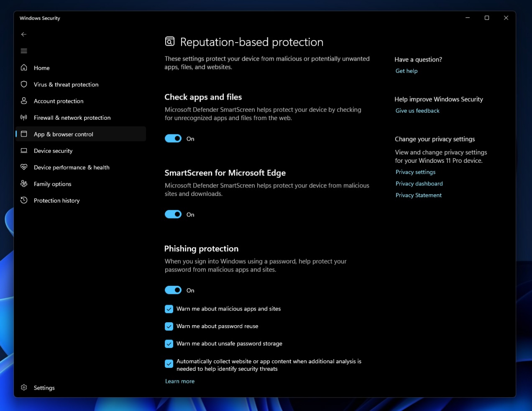Click the Learn more link
Screen dimensions: 532x411
pos(180,381)
